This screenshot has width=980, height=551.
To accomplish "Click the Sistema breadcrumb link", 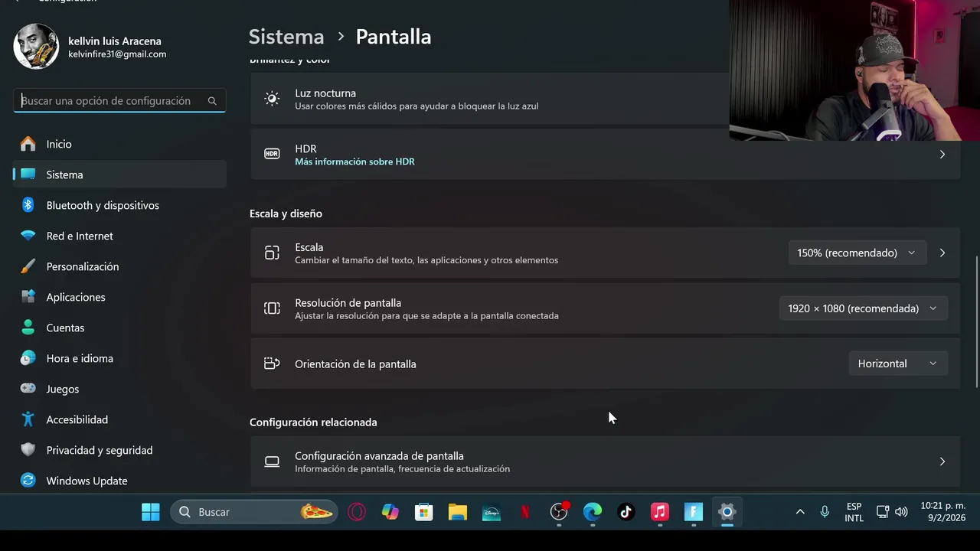I will (286, 37).
